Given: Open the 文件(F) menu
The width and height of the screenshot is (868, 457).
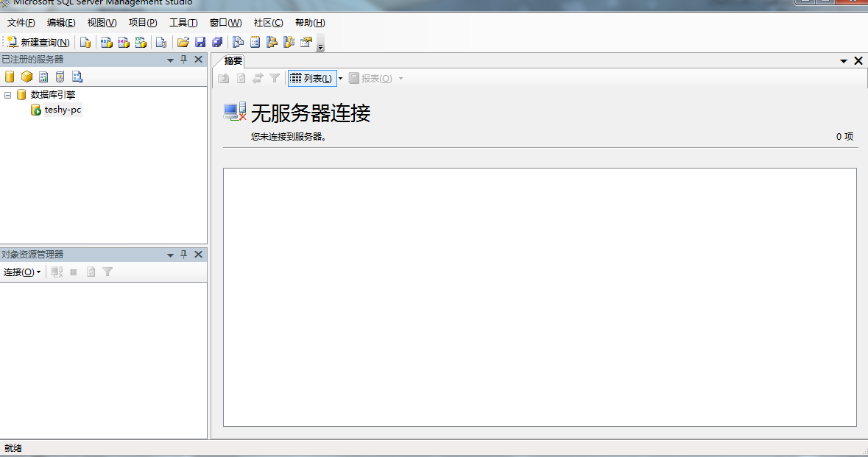Looking at the screenshot, I should [21, 23].
